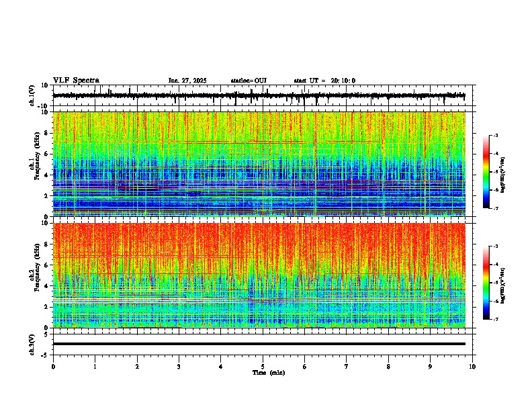This screenshot has width=532, height=411.
Task: Click the ch.1 color scale bar
Action: click(x=486, y=172)
